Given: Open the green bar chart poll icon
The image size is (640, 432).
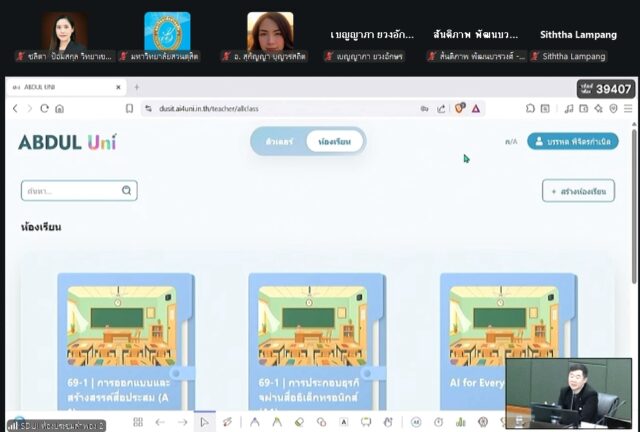Looking at the screenshot, I should click(x=461, y=422).
